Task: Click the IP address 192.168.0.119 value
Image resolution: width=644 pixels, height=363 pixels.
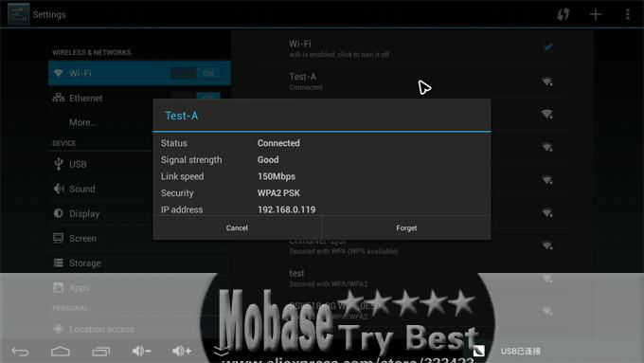Action: tap(287, 209)
